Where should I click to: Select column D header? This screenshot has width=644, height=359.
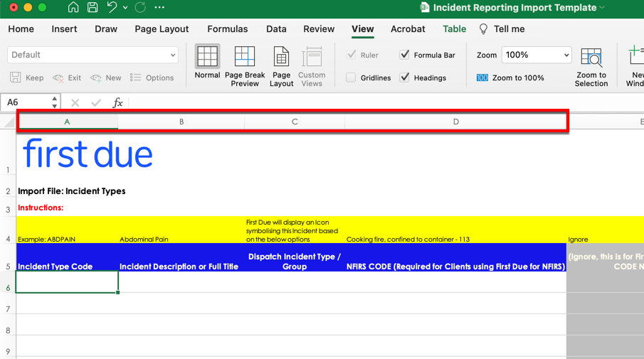point(455,122)
